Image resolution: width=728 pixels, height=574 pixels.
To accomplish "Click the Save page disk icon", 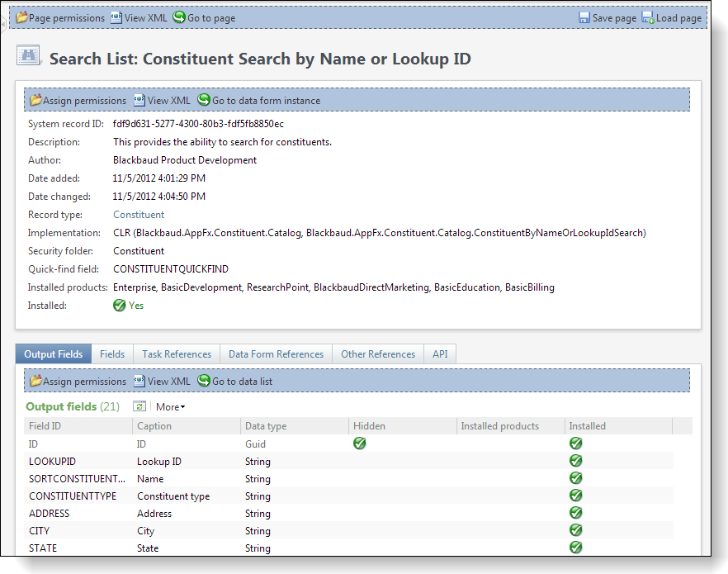I will point(584,18).
